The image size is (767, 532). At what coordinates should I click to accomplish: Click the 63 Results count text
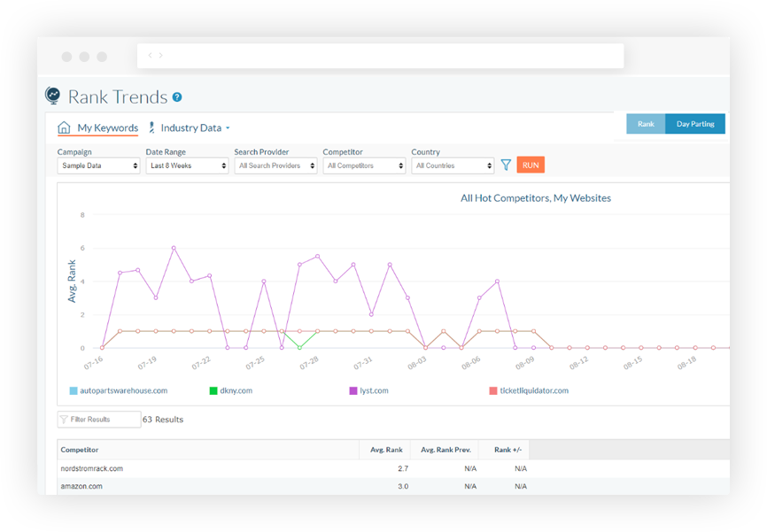pos(163,420)
